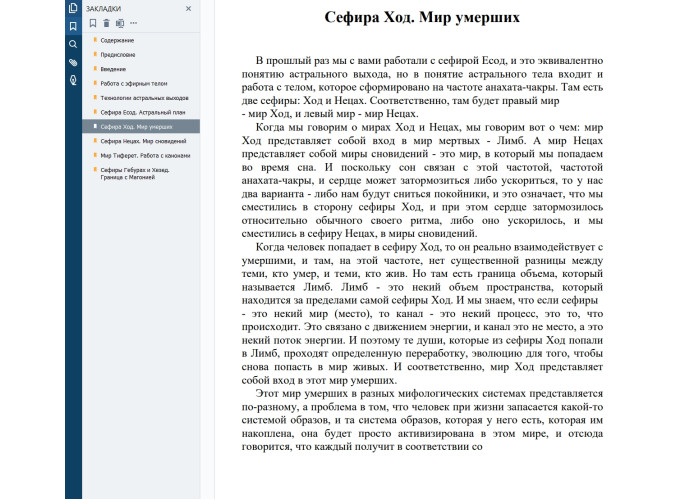
Task: Close the Закладки panel
Action: coord(189,8)
